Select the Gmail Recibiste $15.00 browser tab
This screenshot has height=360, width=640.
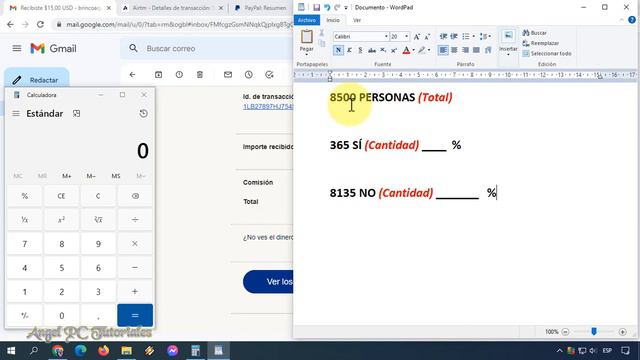tap(60, 8)
